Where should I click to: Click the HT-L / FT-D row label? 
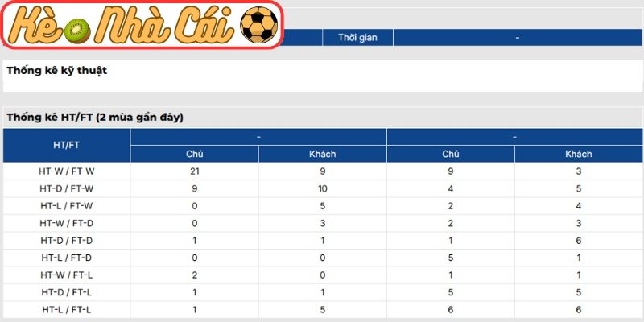(x=66, y=258)
